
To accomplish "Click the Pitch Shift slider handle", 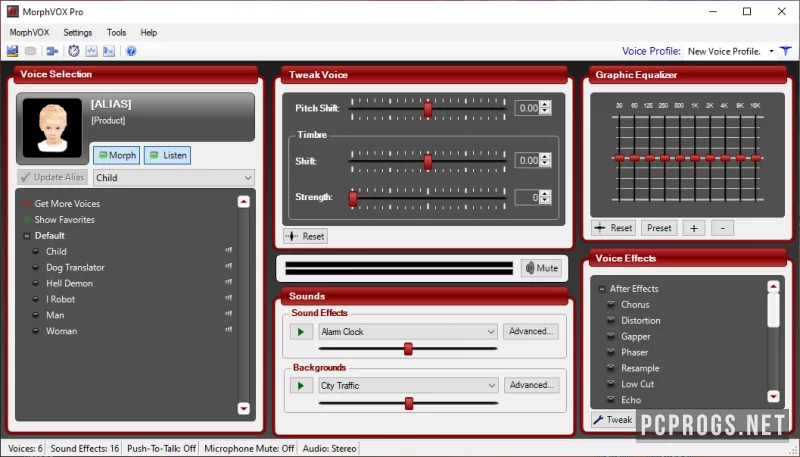I will click(428, 109).
